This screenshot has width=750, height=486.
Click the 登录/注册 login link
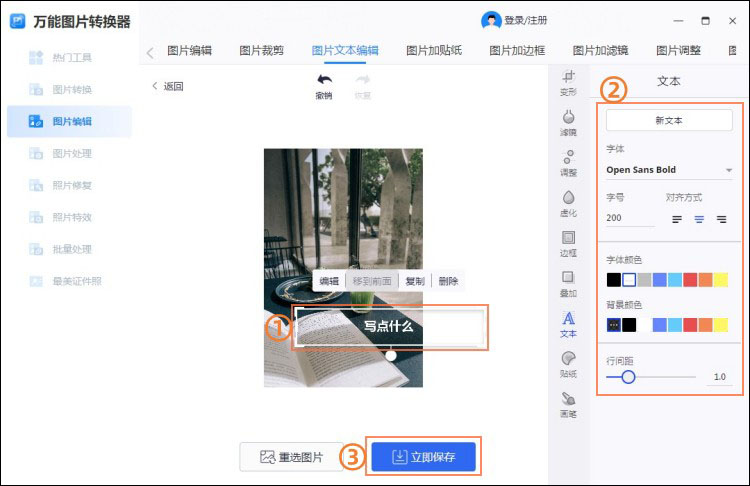coord(526,21)
